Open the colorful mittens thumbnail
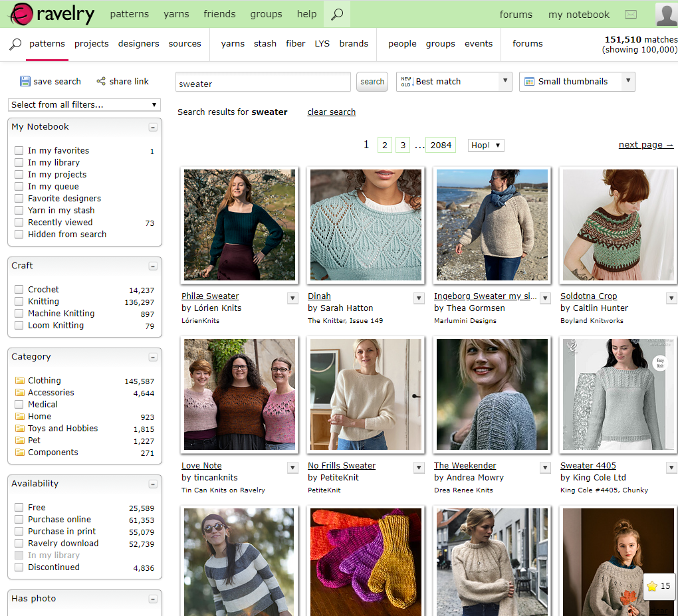678x616 pixels. [366, 562]
